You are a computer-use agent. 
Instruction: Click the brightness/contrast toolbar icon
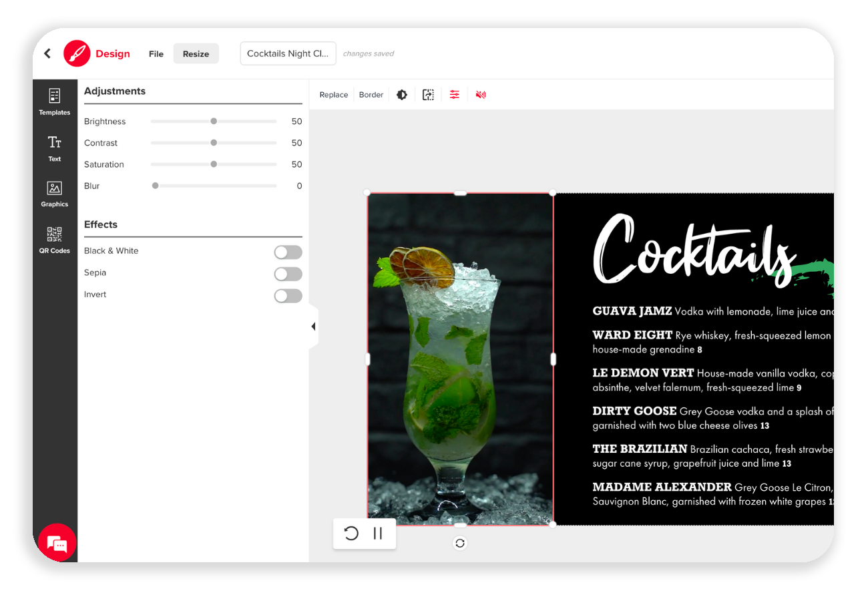pos(402,95)
